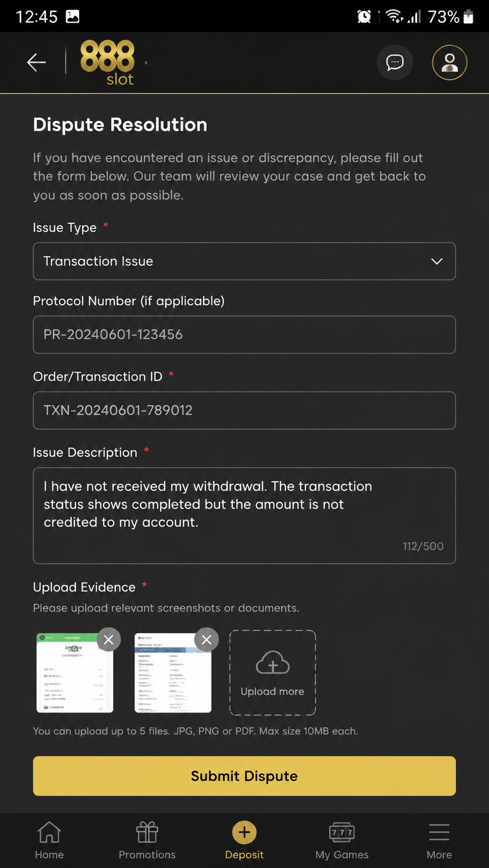Focus the Protocol Number input field
Screen dimensions: 489x868
coord(244,334)
